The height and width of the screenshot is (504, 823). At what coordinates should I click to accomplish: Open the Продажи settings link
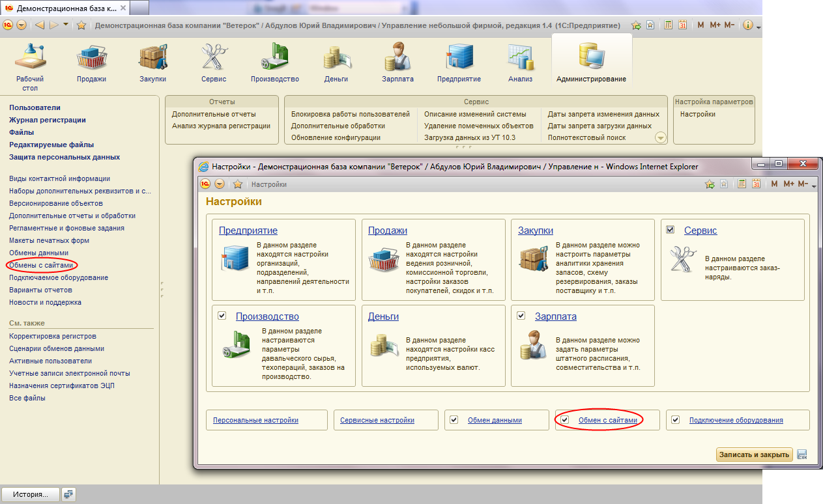388,231
